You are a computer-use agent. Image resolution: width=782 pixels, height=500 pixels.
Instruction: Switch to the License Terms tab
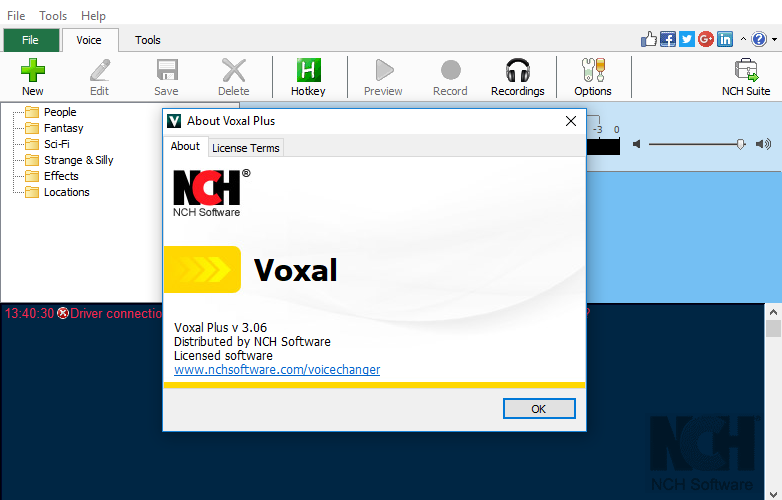click(246, 148)
